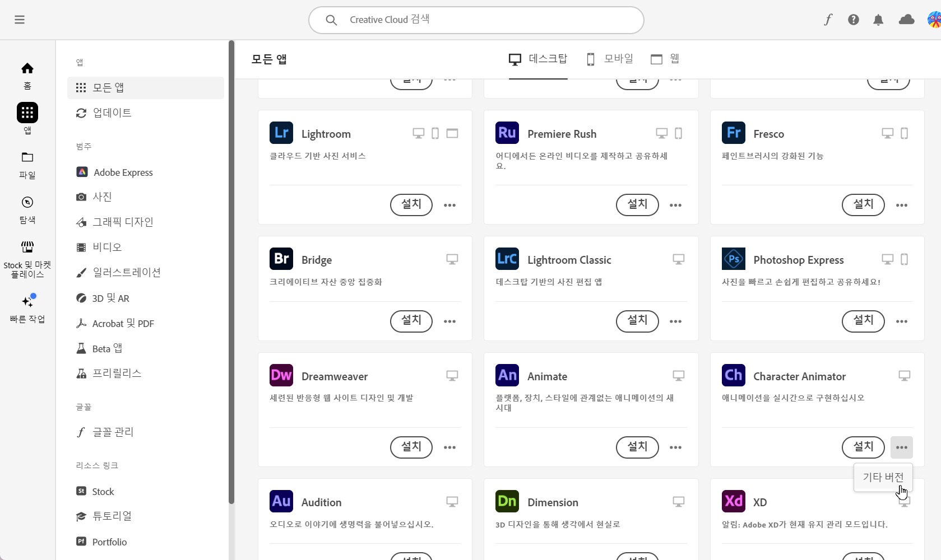Open 파일 in the left rail
The width and height of the screenshot is (941, 560).
click(x=27, y=165)
